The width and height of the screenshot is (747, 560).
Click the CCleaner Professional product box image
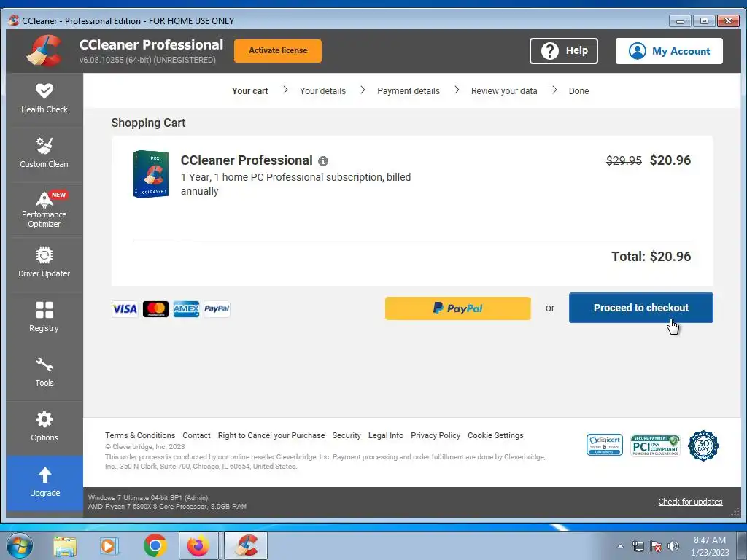tap(151, 174)
